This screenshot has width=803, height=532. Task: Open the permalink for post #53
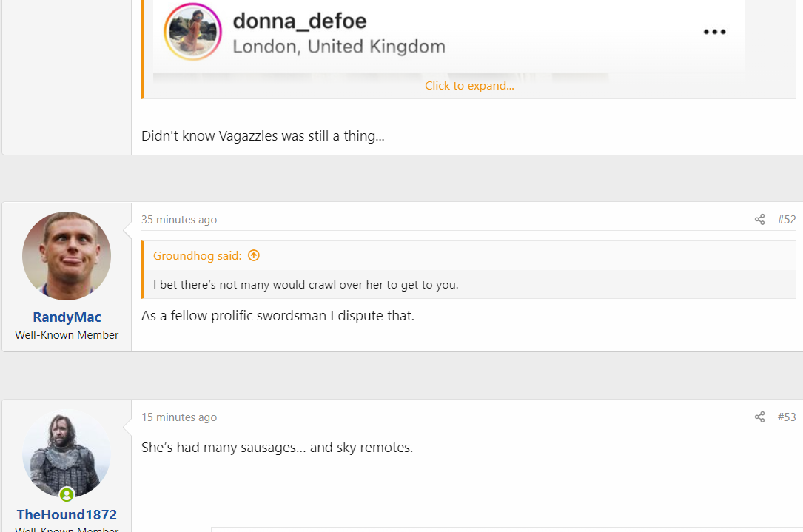787,417
